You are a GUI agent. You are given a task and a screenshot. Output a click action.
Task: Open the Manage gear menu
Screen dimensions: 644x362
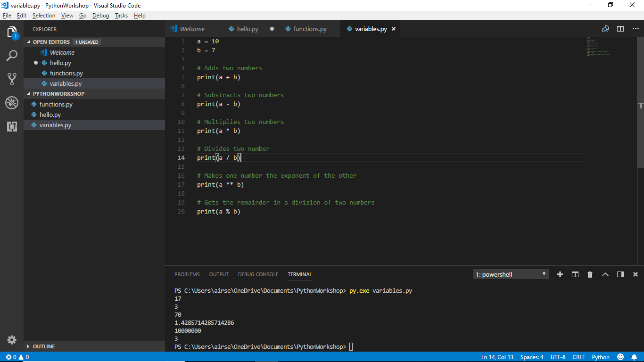(x=12, y=340)
